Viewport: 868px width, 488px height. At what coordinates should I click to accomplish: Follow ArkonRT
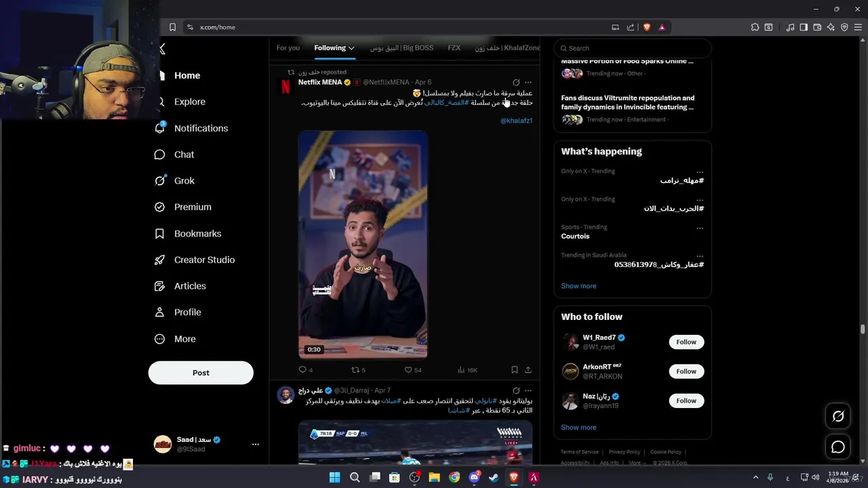coord(686,371)
